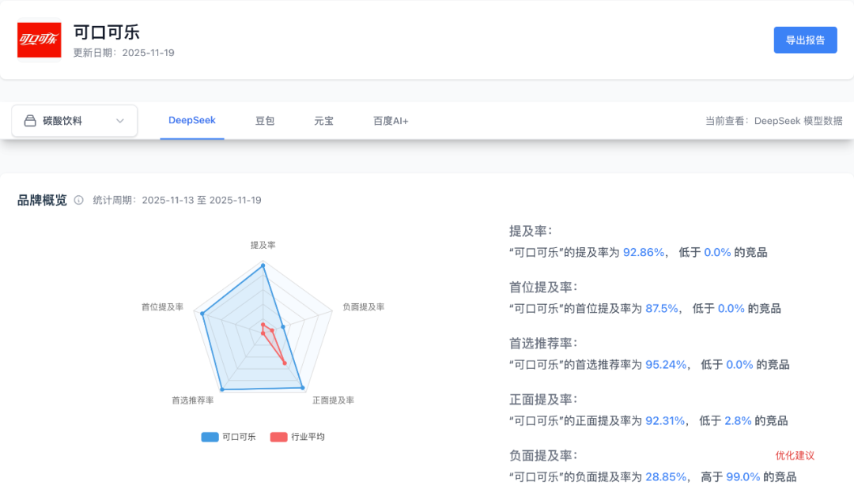Viewport: 854px width, 504px height.
Task: Click the 当前查看：DeepSeek 模型数据 label
Action: 774,121
